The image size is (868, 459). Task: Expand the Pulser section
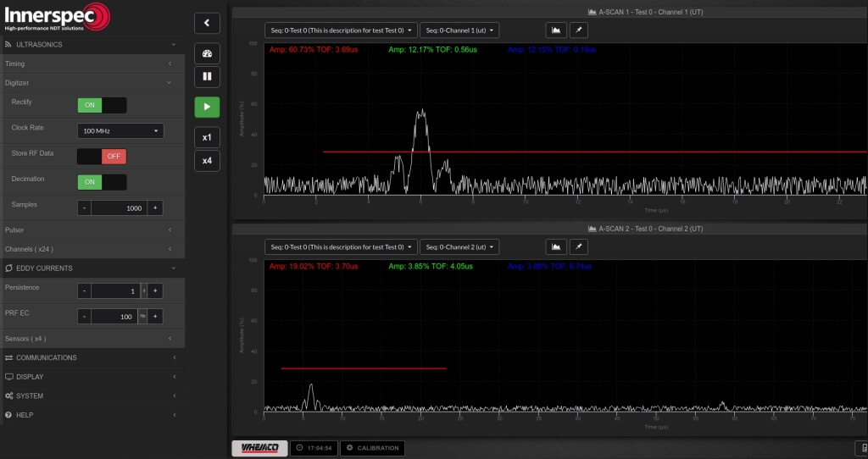pyautogui.click(x=92, y=230)
